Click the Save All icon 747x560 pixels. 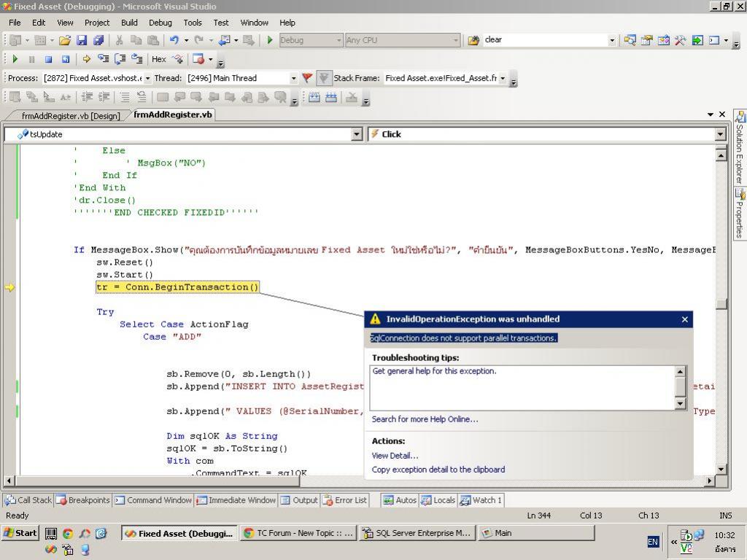(98, 41)
